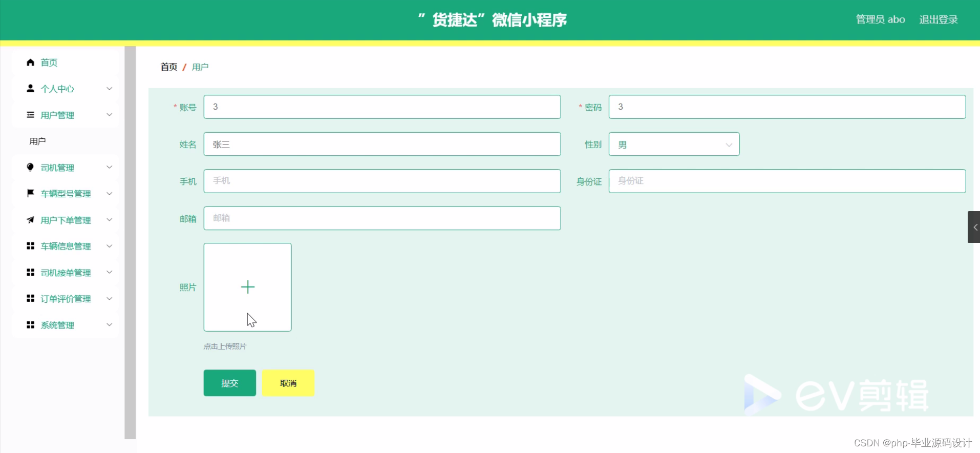Open the 用户下单管理 menu label
Screen dimensions: 980x453
click(66, 220)
